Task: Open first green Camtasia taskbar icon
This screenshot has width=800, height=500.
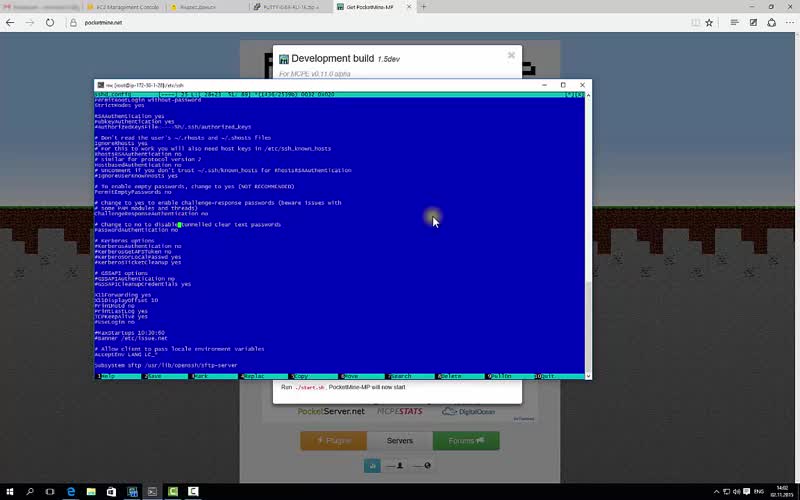Action: [173, 491]
